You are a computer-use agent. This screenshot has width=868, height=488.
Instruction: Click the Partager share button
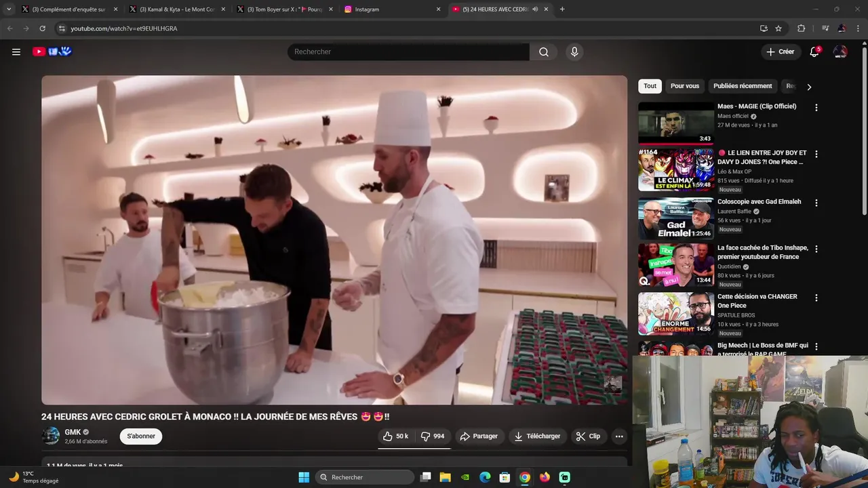[479, 436]
